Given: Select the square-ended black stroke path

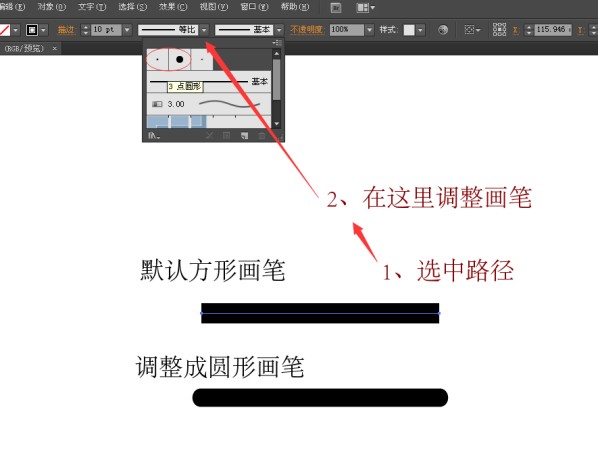Looking at the screenshot, I should tap(320, 313).
